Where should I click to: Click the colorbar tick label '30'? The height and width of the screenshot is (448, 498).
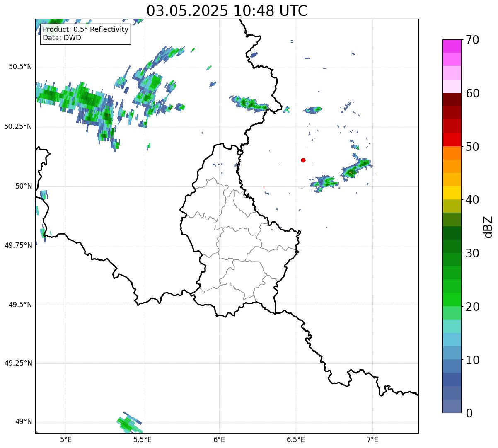(x=473, y=253)
